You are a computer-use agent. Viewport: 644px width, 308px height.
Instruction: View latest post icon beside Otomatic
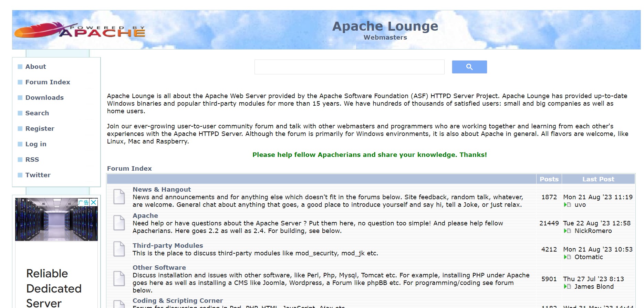click(x=567, y=257)
